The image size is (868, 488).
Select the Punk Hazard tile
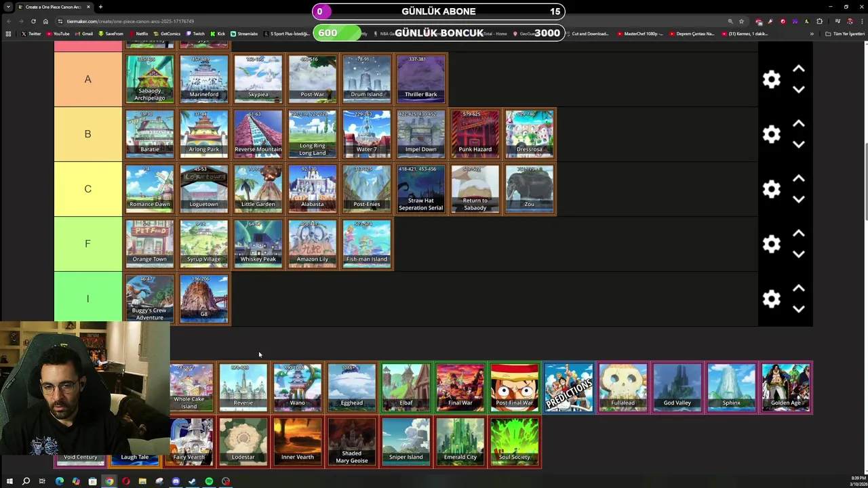[x=475, y=134]
